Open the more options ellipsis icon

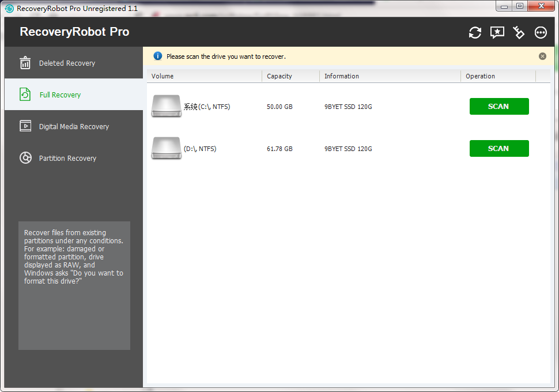point(541,32)
